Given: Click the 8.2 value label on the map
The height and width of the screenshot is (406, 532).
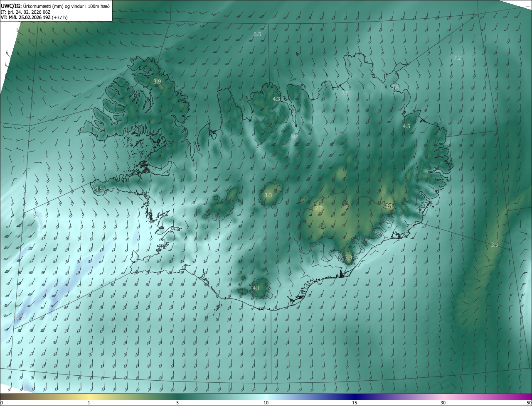Looking at the screenshot, I should [x=294, y=136].
